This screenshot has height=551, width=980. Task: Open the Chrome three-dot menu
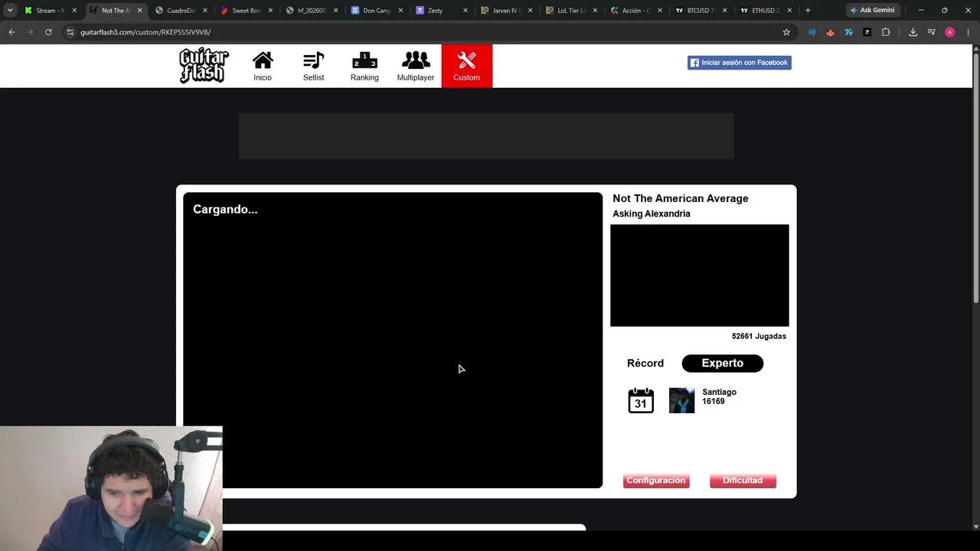click(x=969, y=32)
